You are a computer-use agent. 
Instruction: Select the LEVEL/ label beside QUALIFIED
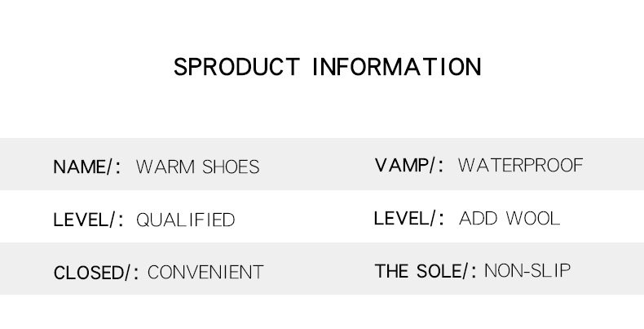[x=85, y=220]
